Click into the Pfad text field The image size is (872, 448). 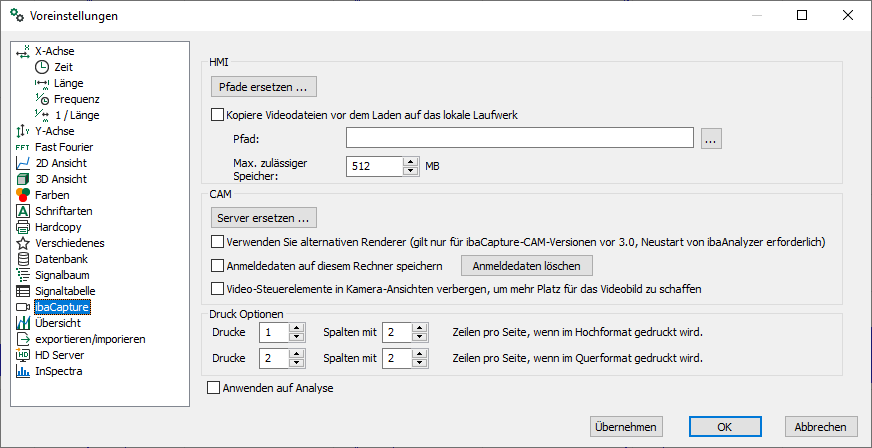pos(520,139)
